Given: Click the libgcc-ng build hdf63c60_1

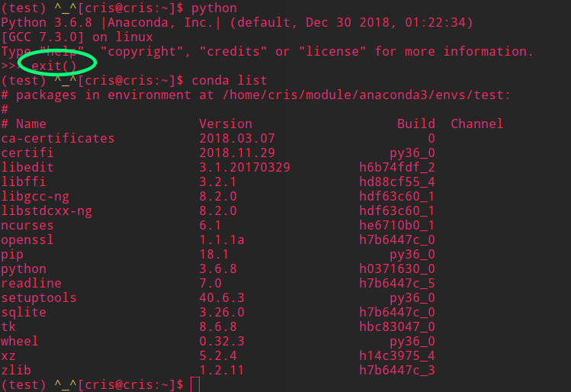Looking at the screenshot, I should click(397, 196).
